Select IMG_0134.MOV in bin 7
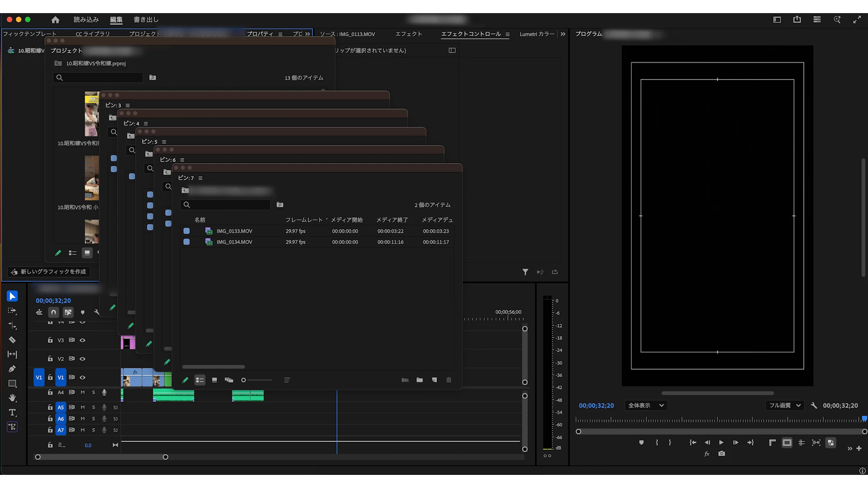This screenshot has width=868, height=488. (x=234, y=242)
